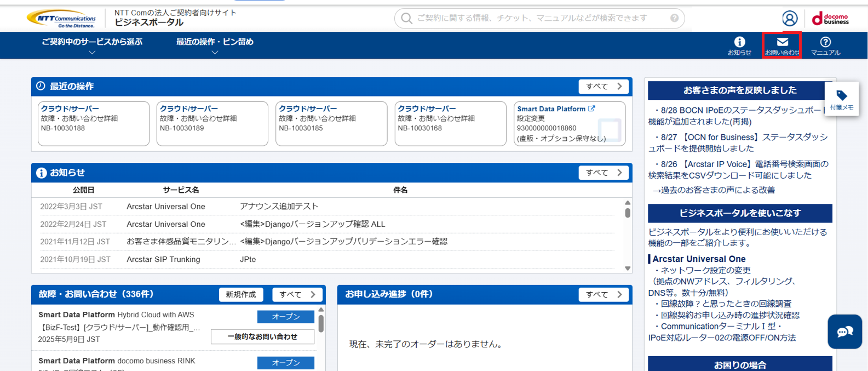Follow the 過去のお客さまの声による改善 link
The height and width of the screenshot is (371, 868).
[x=714, y=190]
